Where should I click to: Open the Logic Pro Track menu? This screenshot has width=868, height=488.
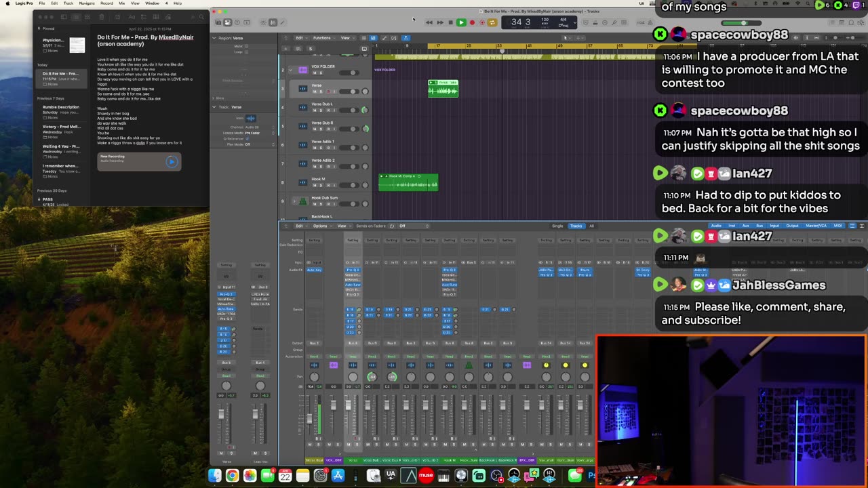pos(68,3)
